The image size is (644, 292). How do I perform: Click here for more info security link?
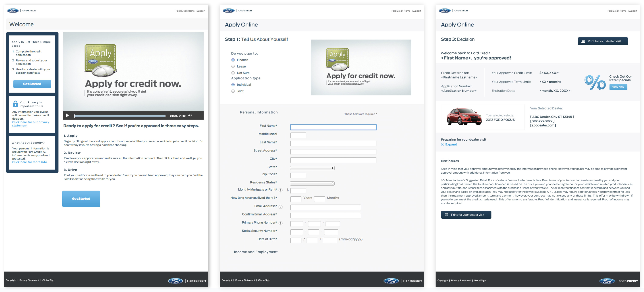(30, 162)
